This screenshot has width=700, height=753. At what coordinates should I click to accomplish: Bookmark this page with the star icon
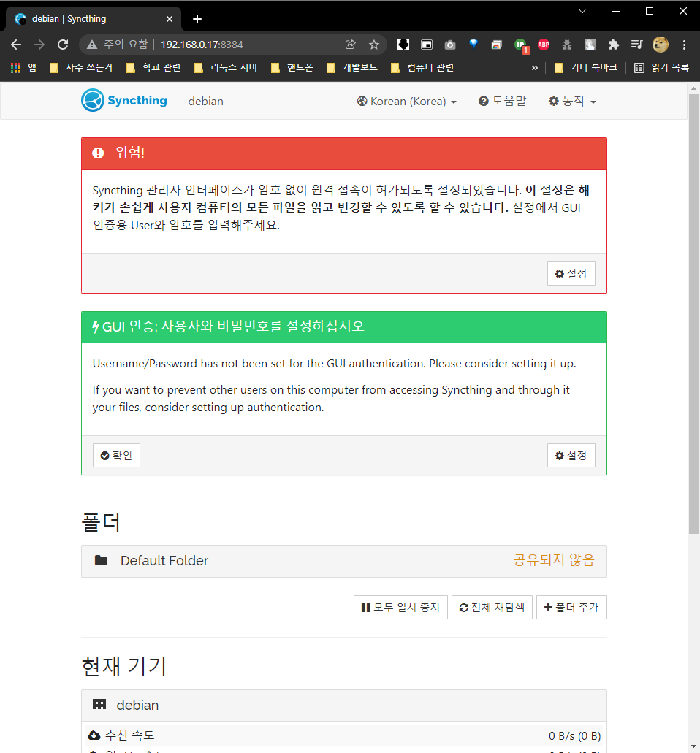pyautogui.click(x=374, y=45)
